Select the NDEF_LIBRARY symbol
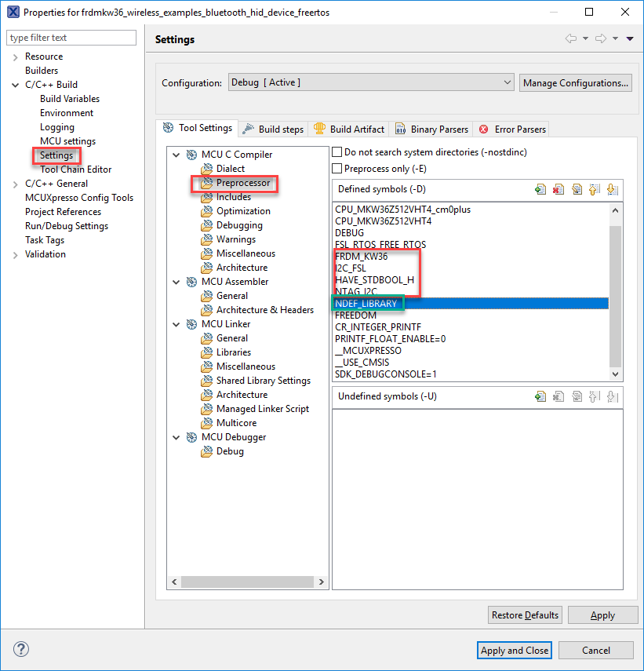Image resolution: width=644 pixels, height=671 pixels. [471, 304]
